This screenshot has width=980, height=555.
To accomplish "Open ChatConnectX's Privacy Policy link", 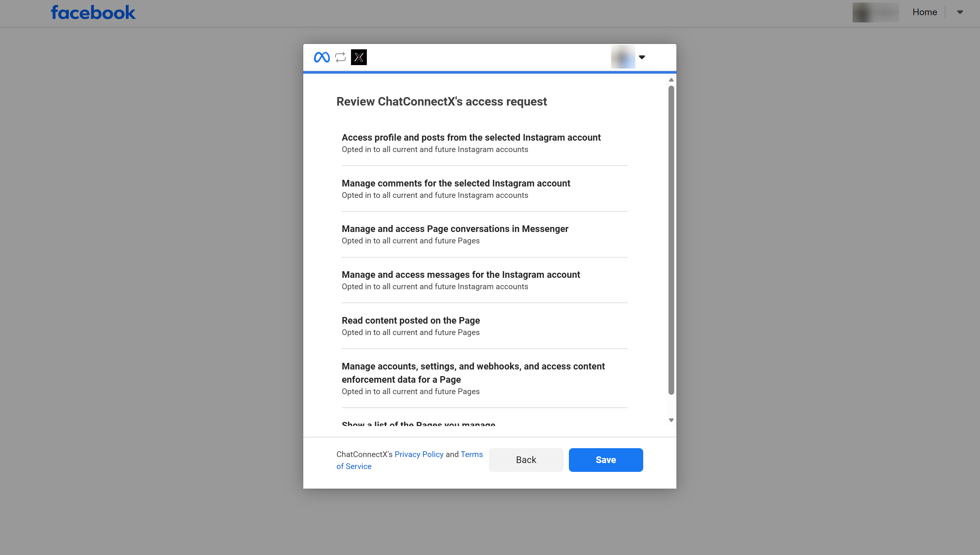I will click(419, 454).
